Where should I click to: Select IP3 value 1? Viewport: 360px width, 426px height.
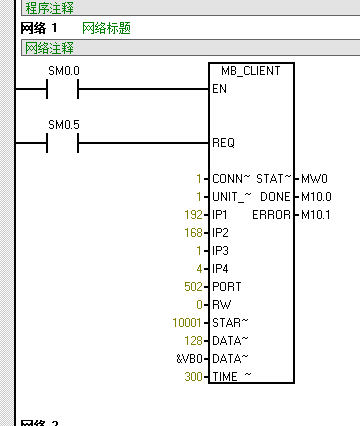click(x=199, y=251)
